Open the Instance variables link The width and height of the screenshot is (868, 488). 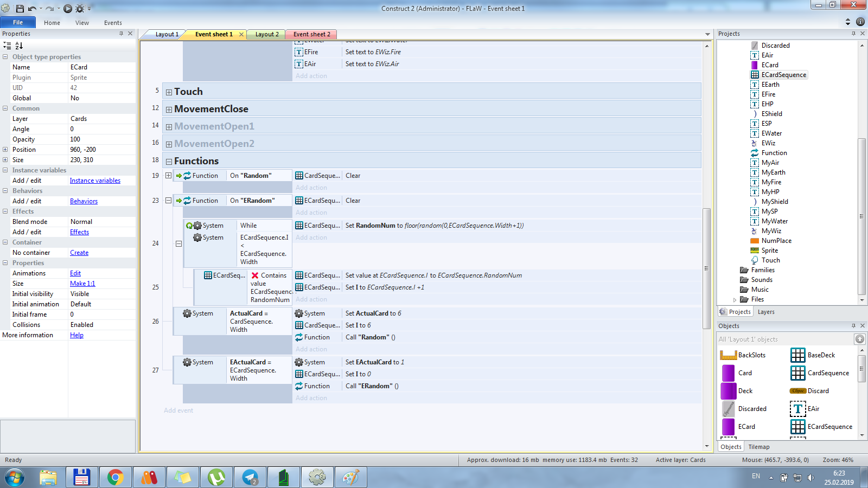[x=95, y=181]
